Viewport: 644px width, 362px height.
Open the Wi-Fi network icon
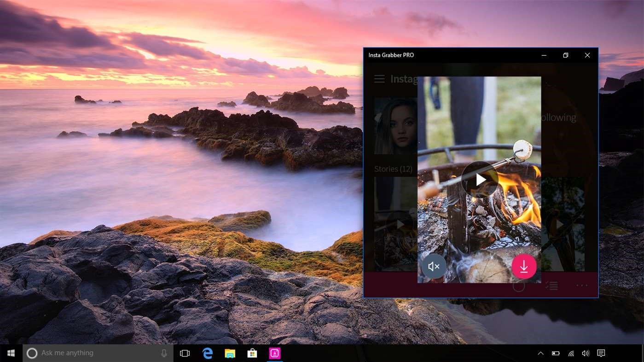[x=571, y=353]
